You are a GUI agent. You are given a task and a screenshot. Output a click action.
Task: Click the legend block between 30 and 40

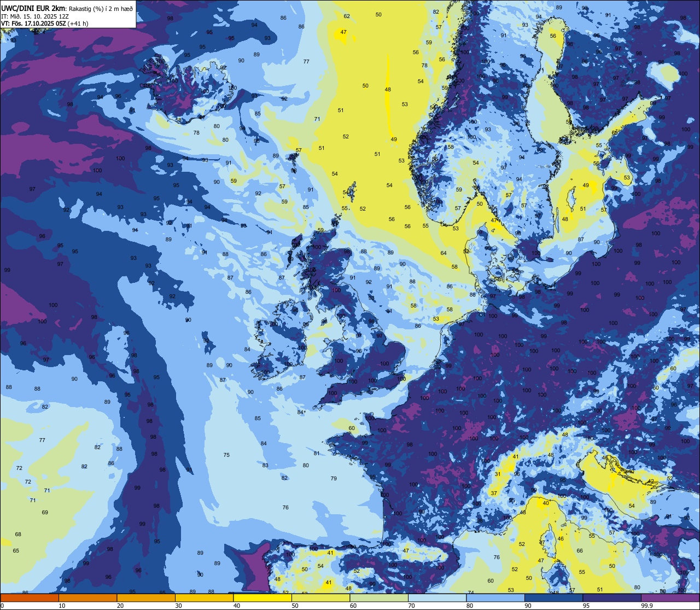pyautogui.click(x=204, y=597)
